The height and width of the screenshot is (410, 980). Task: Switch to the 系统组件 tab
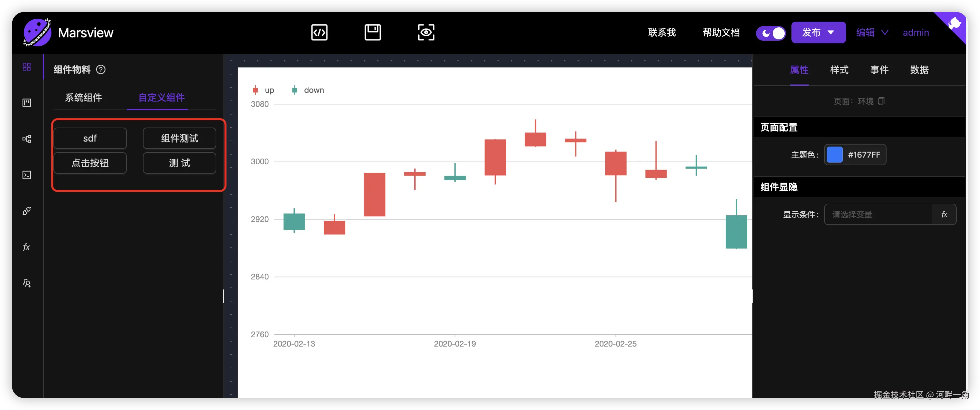click(x=83, y=98)
